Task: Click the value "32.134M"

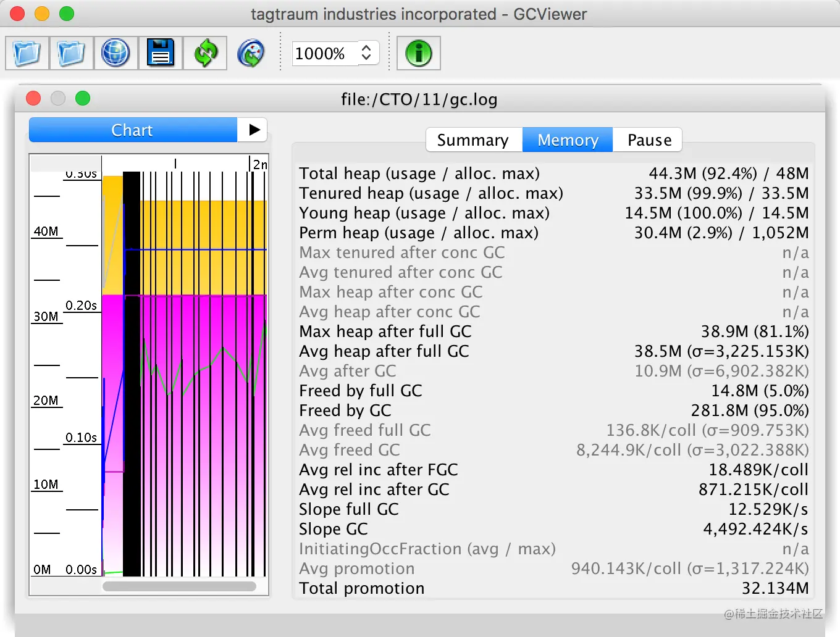Action: pos(775,588)
